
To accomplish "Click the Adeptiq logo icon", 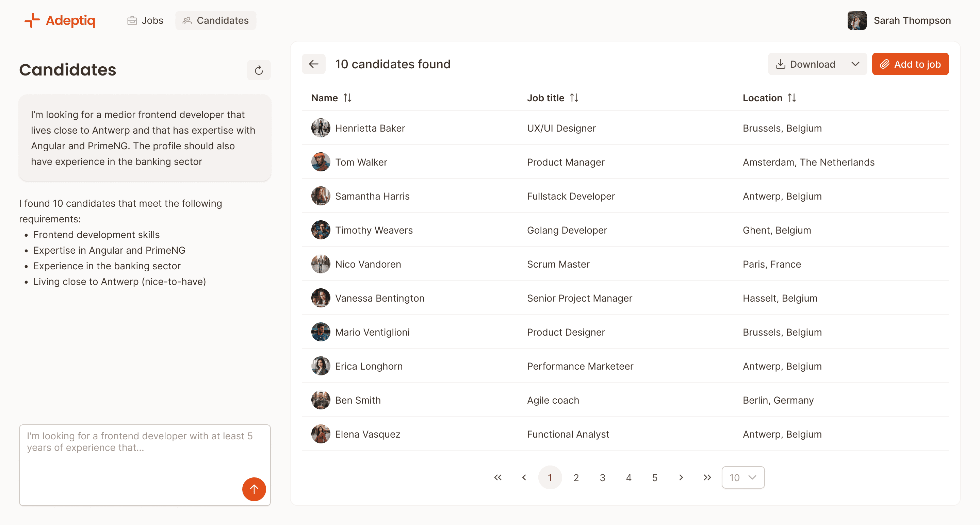I will [32, 20].
